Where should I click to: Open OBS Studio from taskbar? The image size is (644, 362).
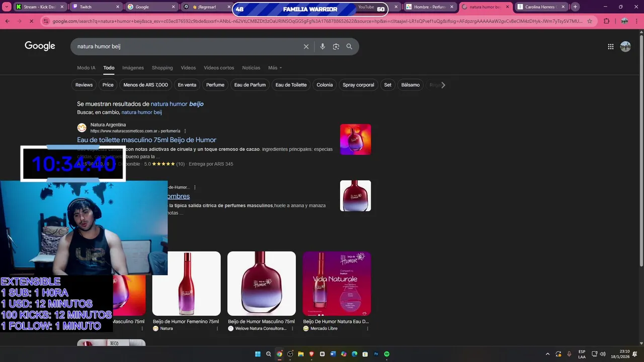point(290,354)
